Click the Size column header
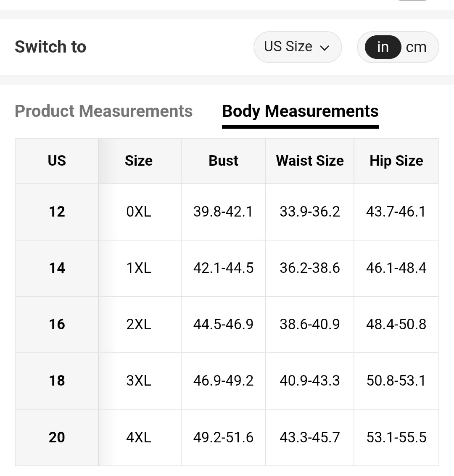 [x=139, y=161]
